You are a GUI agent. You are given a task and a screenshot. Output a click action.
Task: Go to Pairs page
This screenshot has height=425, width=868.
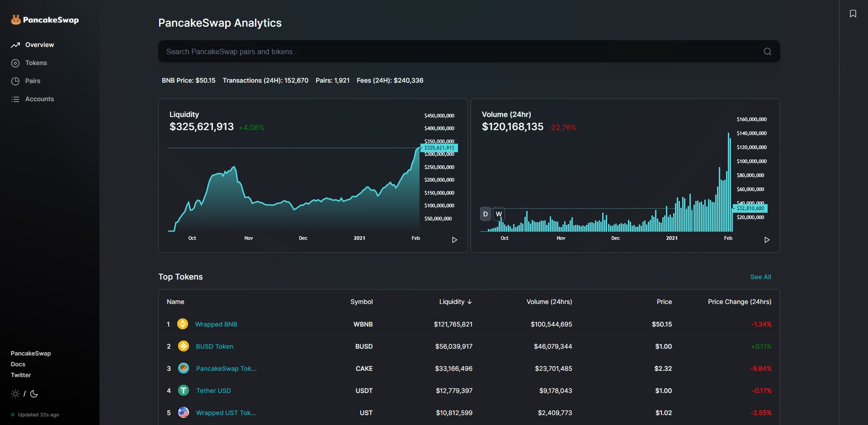click(33, 81)
